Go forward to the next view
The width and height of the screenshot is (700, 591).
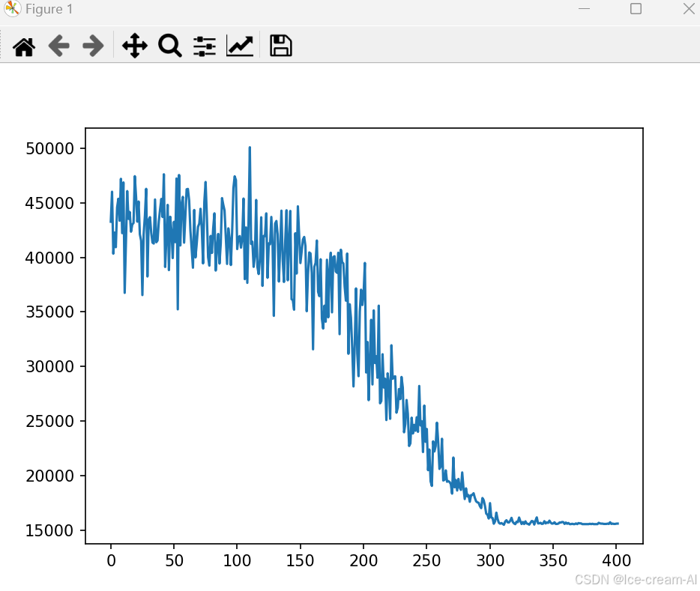point(93,46)
